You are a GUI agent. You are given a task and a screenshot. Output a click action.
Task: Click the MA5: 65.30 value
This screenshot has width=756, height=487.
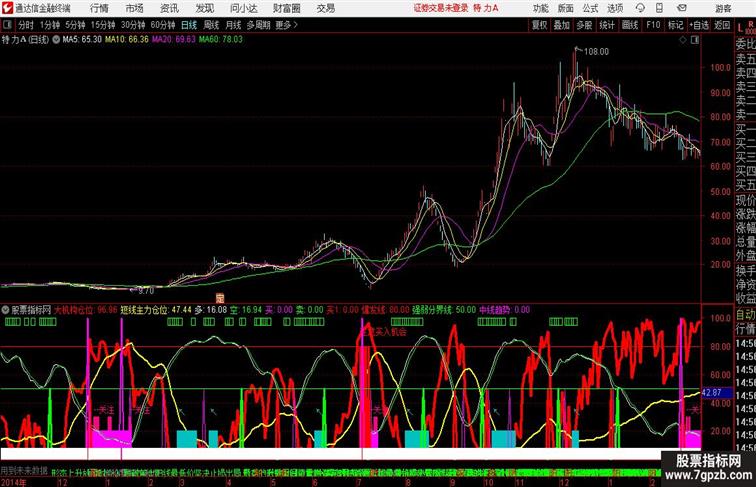[82, 40]
